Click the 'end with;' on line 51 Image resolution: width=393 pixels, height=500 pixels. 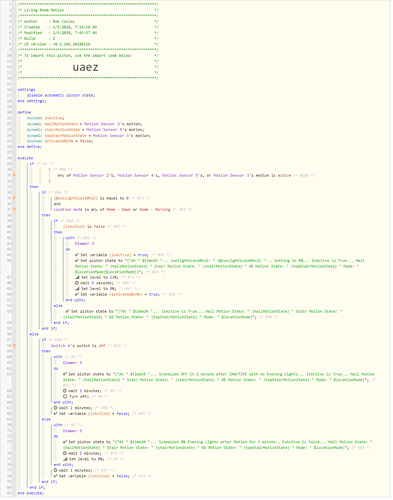coord(75,300)
